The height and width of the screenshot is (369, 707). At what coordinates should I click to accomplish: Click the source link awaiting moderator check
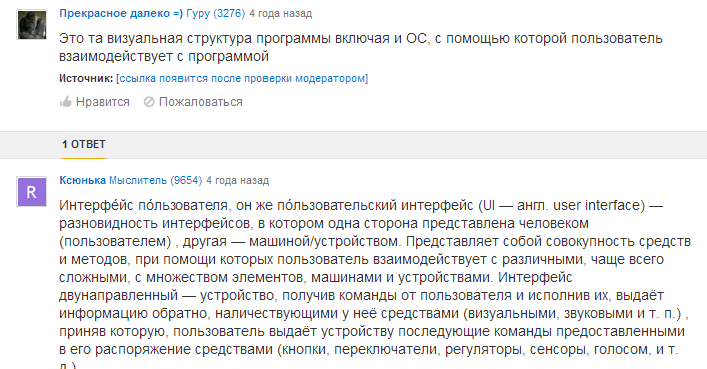tap(242, 78)
